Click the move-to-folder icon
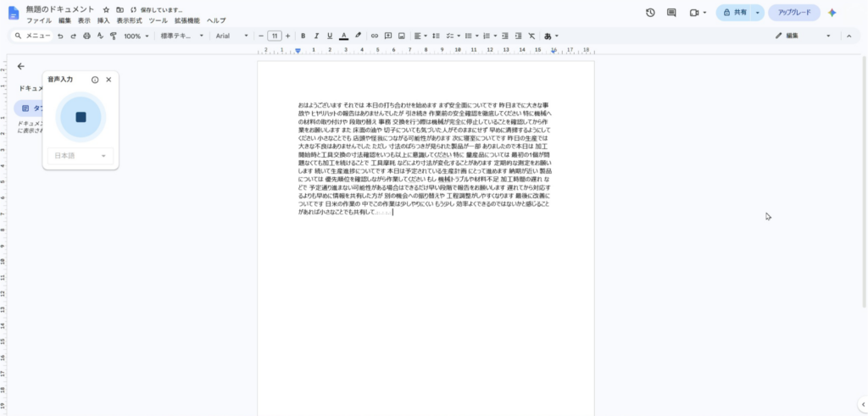Viewport: 868px width, 416px height. [x=120, y=10]
